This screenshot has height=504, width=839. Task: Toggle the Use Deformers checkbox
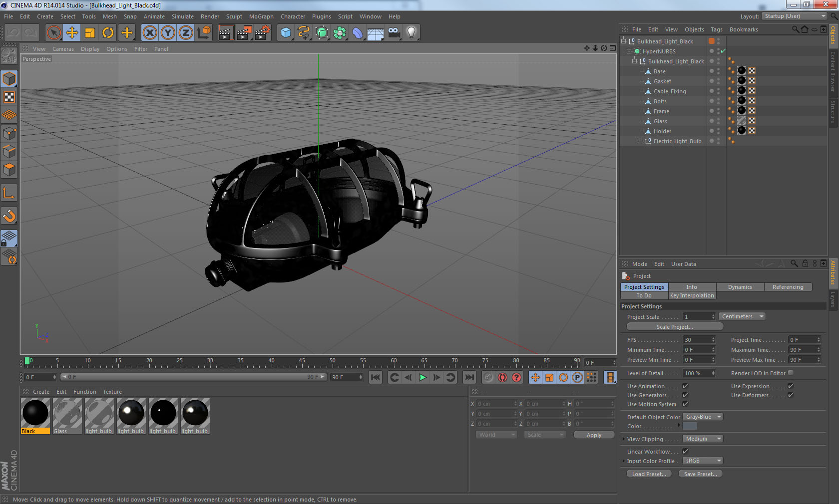791,395
